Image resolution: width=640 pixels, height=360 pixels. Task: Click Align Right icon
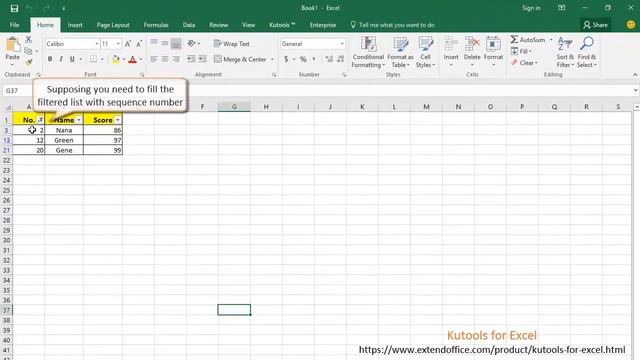pos(176,59)
